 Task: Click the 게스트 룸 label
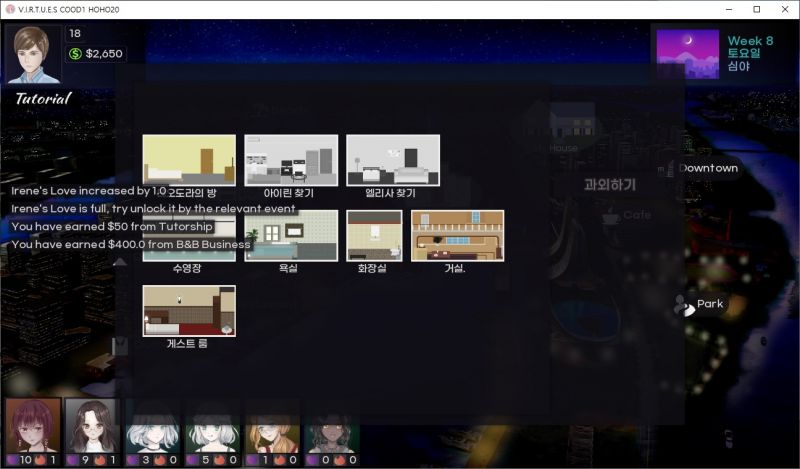[187, 343]
